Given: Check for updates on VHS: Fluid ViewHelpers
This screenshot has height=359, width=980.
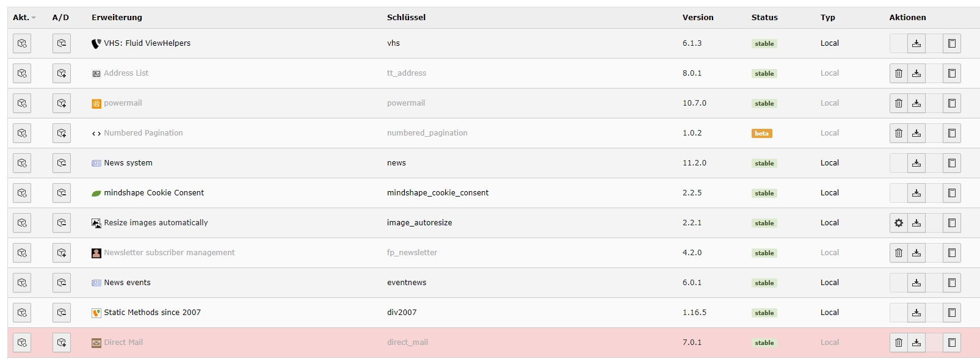Looking at the screenshot, I should pos(22,43).
